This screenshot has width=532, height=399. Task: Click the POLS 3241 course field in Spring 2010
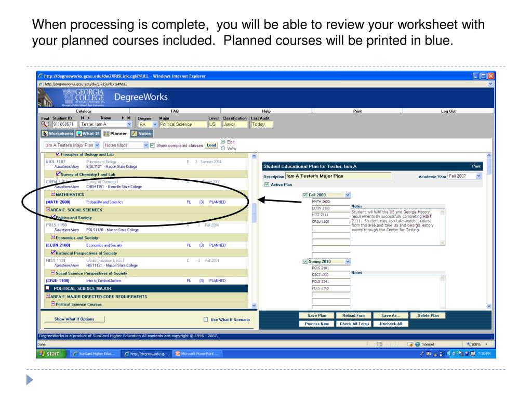331,281
